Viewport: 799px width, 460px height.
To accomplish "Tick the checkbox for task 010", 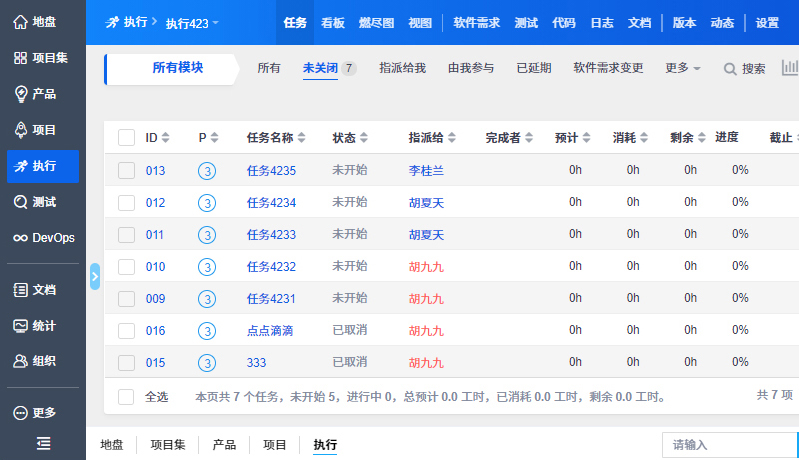I will point(126,267).
